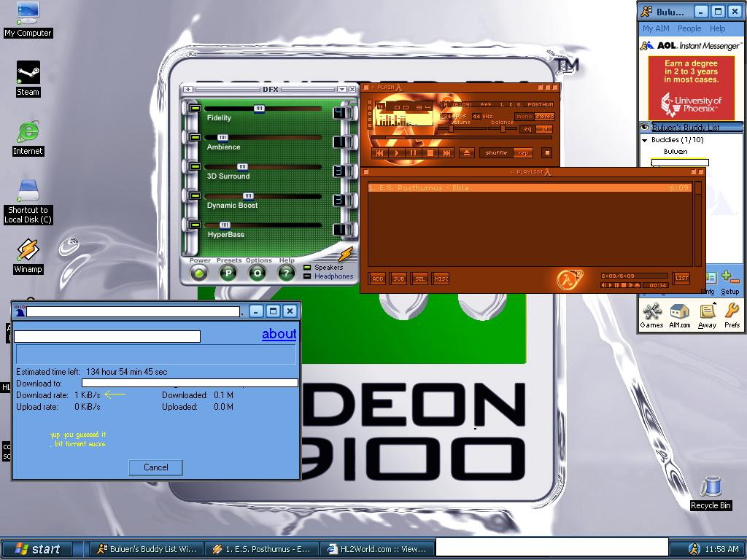Click the LIST button in Winamp playlist

(682, 278)
